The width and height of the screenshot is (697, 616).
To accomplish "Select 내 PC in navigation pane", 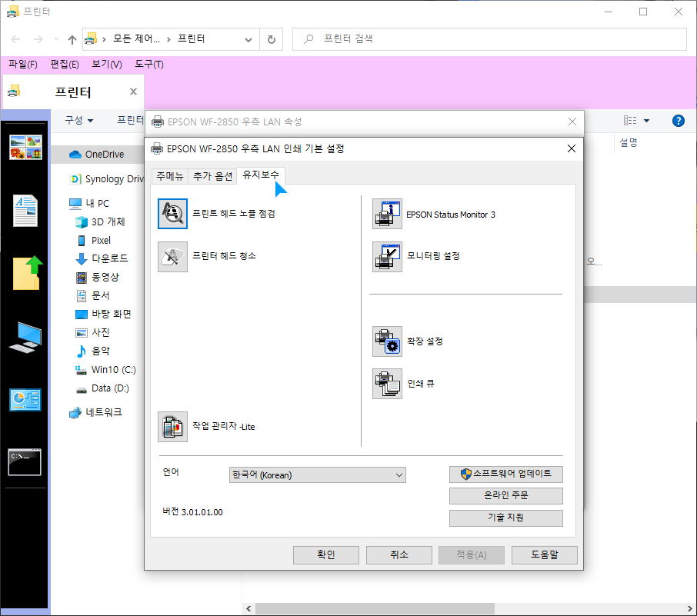I will pos(89,204).
